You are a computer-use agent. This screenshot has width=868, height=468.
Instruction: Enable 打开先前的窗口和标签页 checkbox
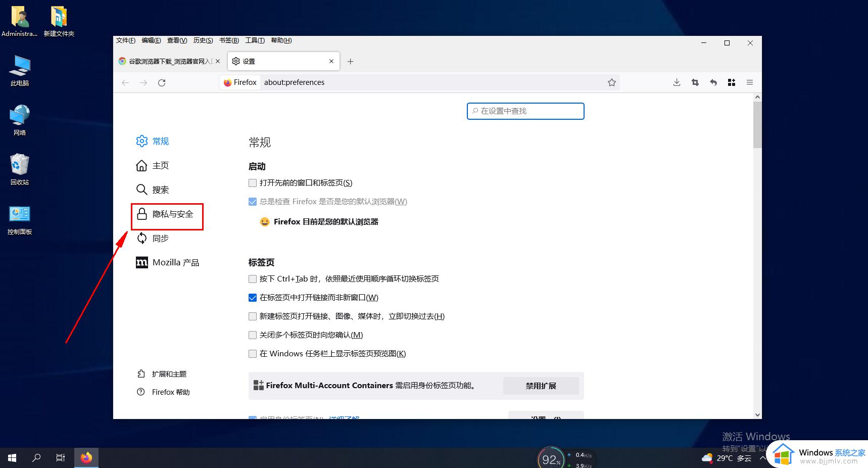(253, 183)
